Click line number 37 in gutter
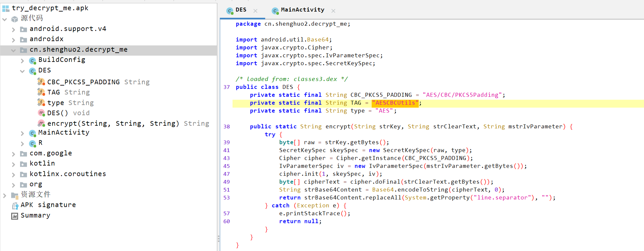 point(227,87)
